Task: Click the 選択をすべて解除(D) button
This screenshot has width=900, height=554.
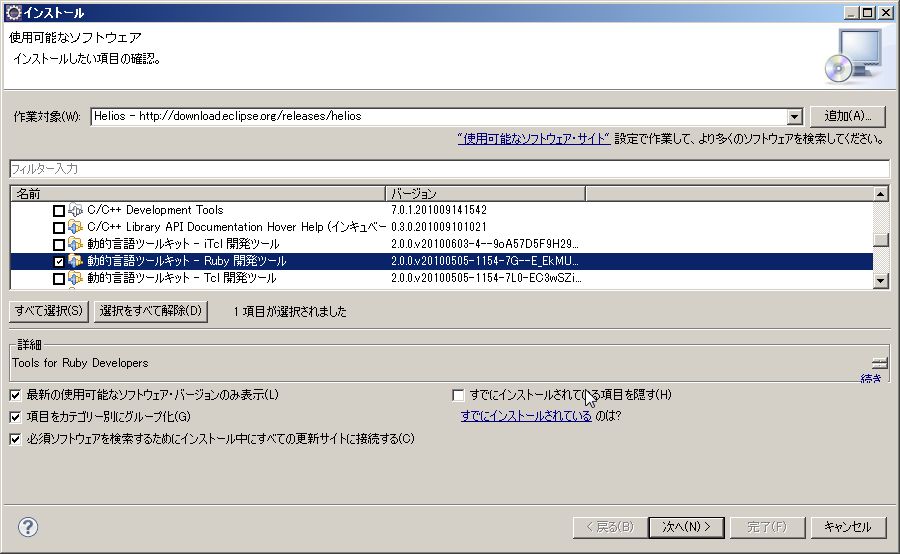Action: (150, 311)
